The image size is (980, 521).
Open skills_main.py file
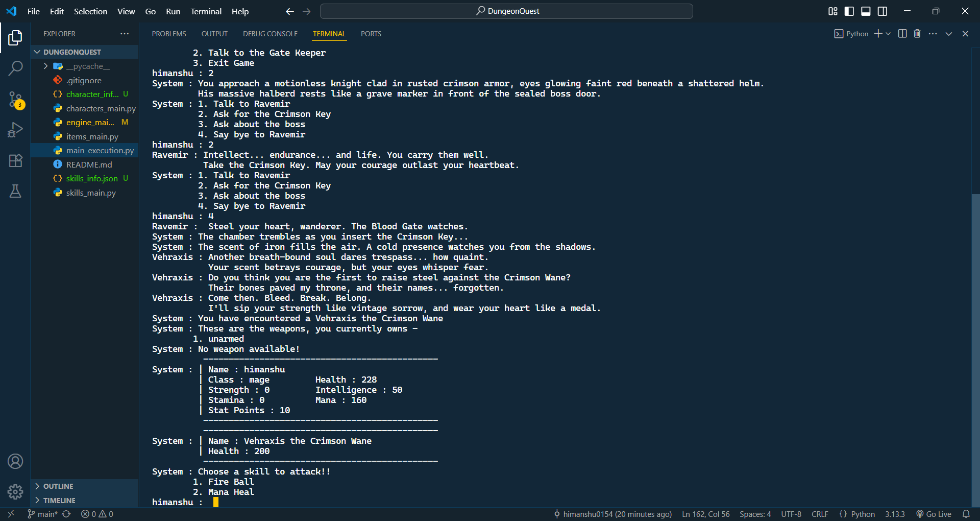coord(85,193)
